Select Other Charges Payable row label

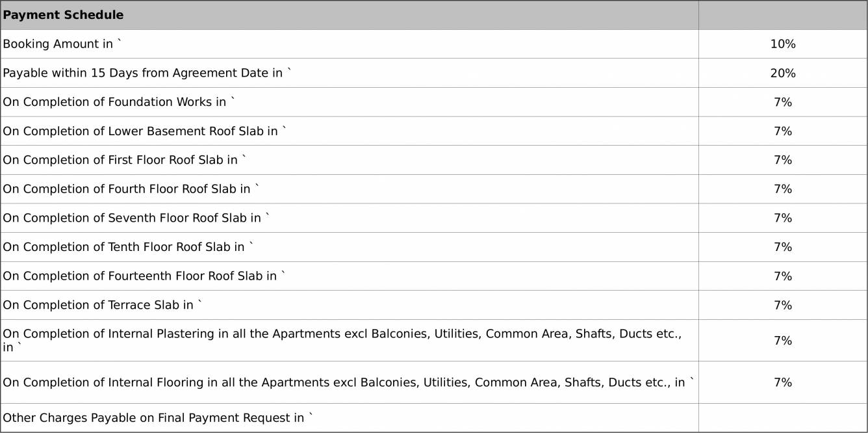coord(158,418)
